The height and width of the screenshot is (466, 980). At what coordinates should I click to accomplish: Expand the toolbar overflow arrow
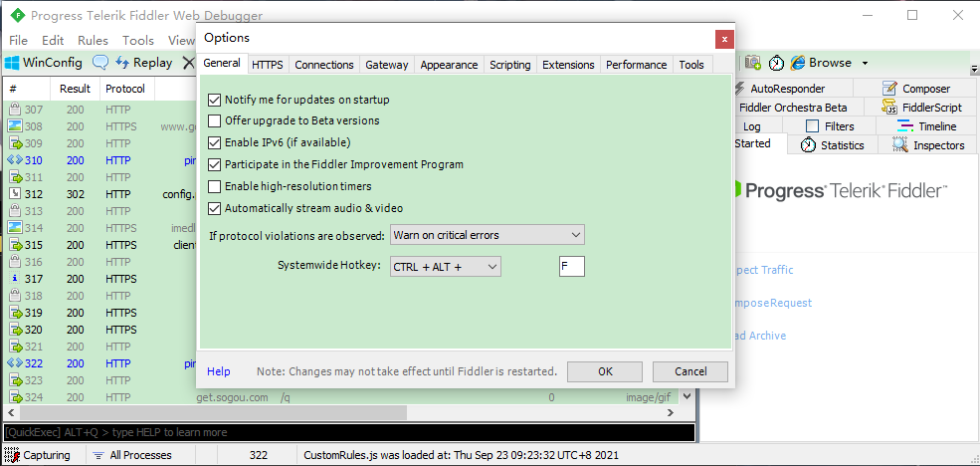tap(974, 69)
